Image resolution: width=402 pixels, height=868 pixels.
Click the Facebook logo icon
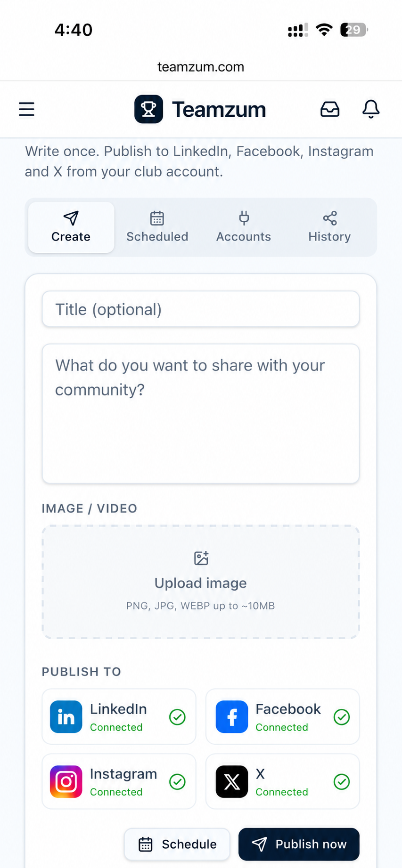232,717
